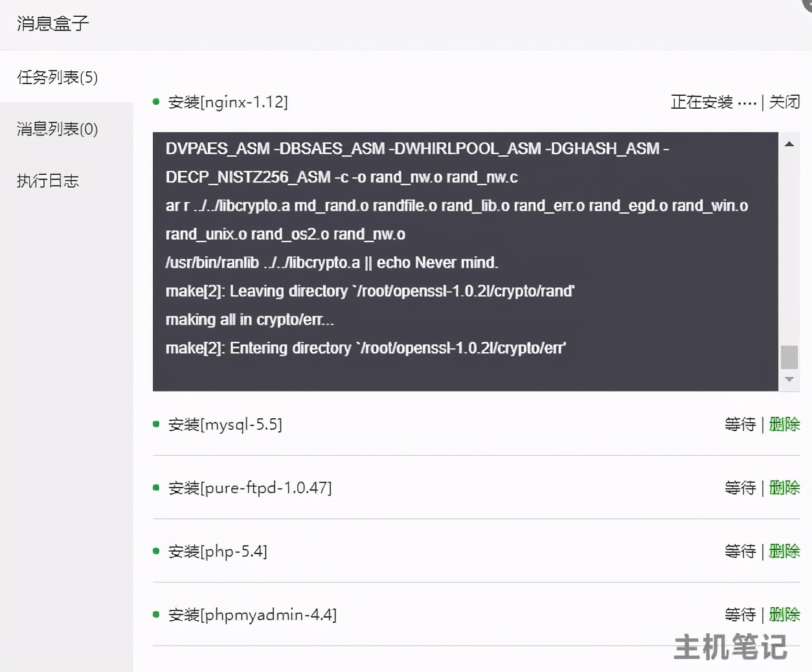Click the scrollbar down arrow in log window
Image resolution: width=812 pixels, height=672 pixels.
pos(789,379)
